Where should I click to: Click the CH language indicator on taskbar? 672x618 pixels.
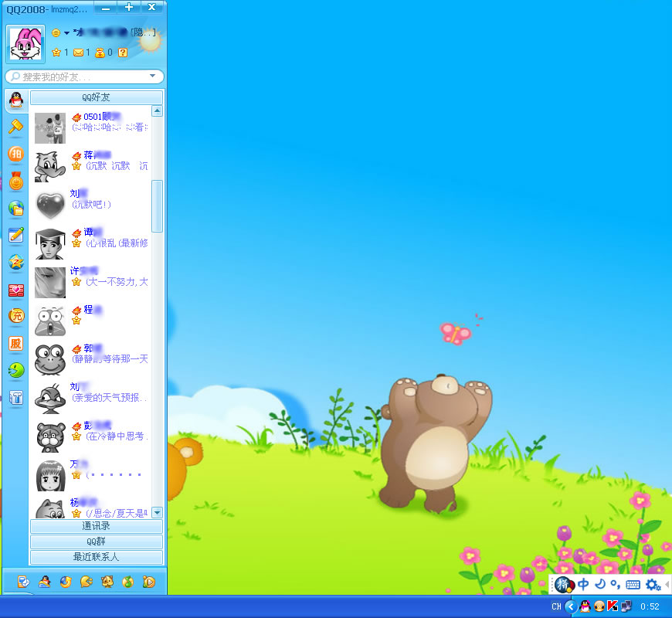(x=556, y=606)
